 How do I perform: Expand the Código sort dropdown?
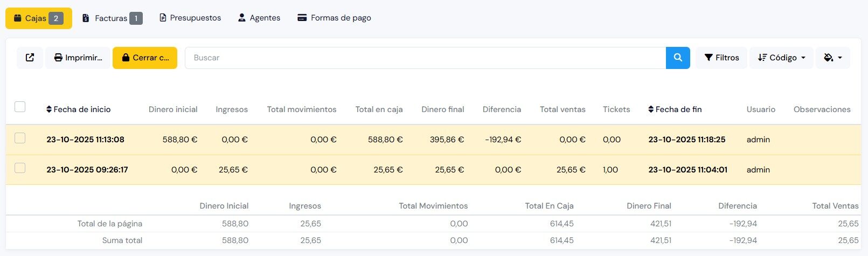(781, 58)
